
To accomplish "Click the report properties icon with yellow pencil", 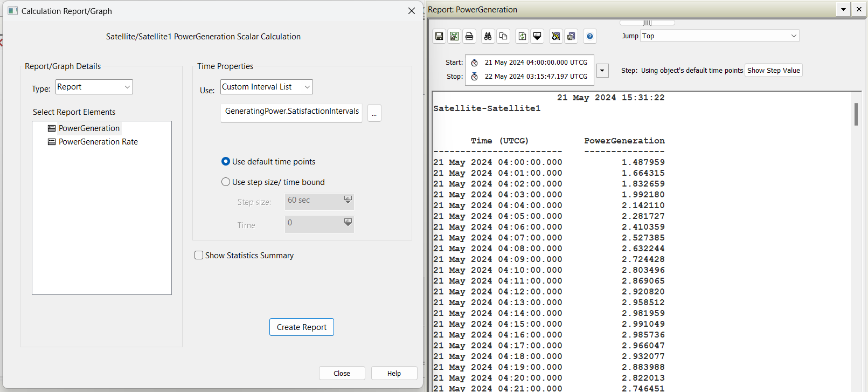I will 556,36.
